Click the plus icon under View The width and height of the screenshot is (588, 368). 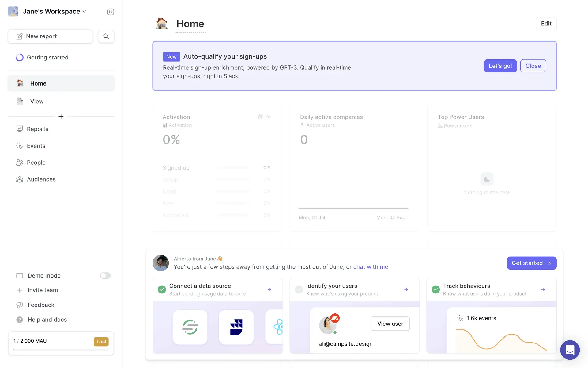click(61, 117)
